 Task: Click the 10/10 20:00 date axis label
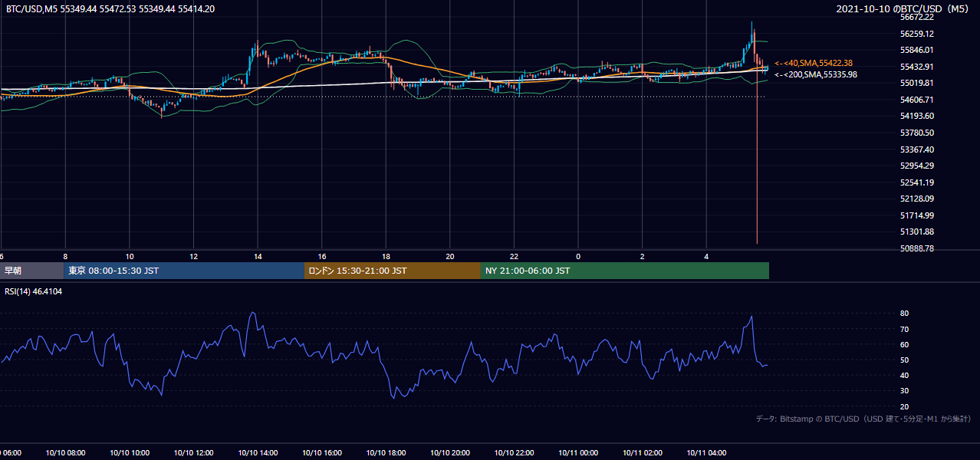pos(450,453)
